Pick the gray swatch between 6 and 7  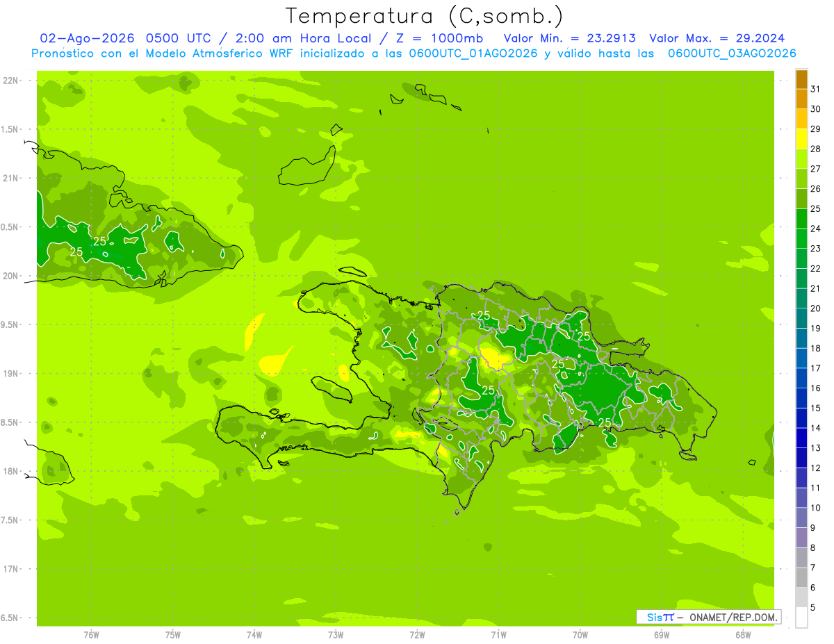coord(801,577)
